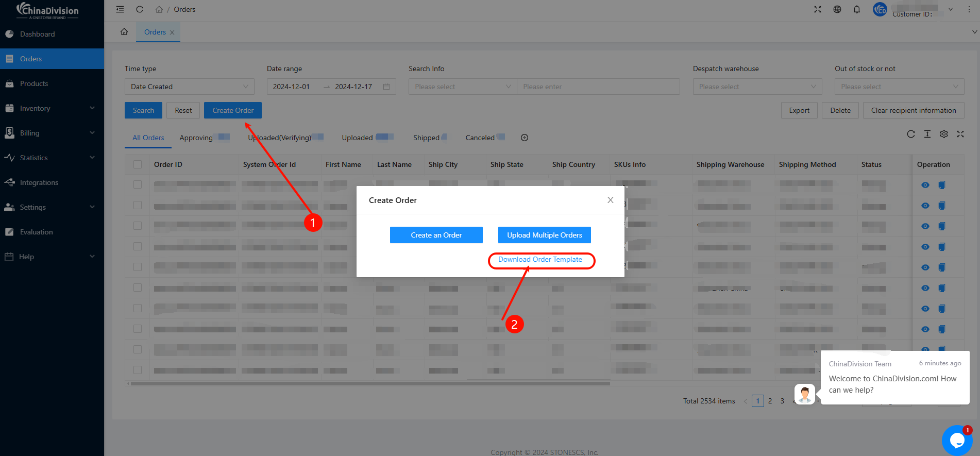
Task: View first order with eye icon
Action: [925, 185]
